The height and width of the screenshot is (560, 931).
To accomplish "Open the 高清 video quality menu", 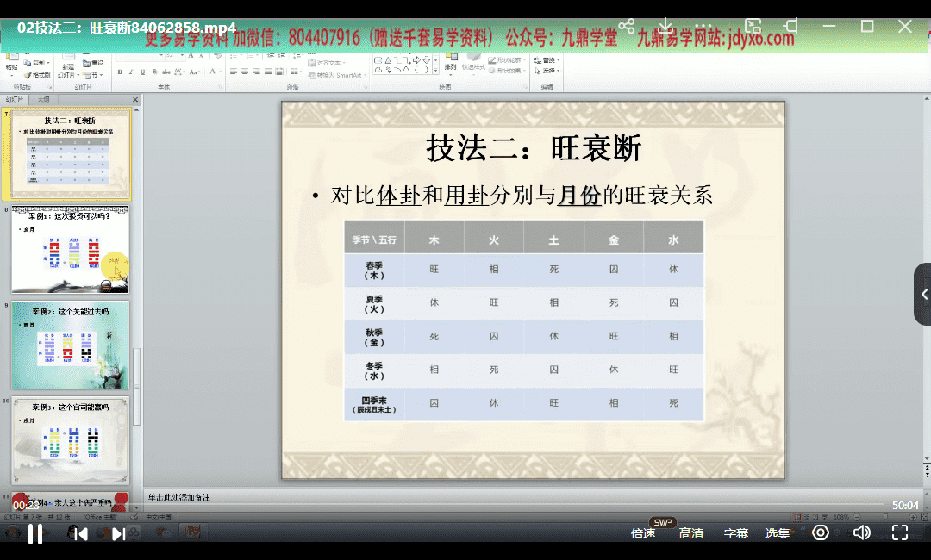I will [x=690, y=534].
